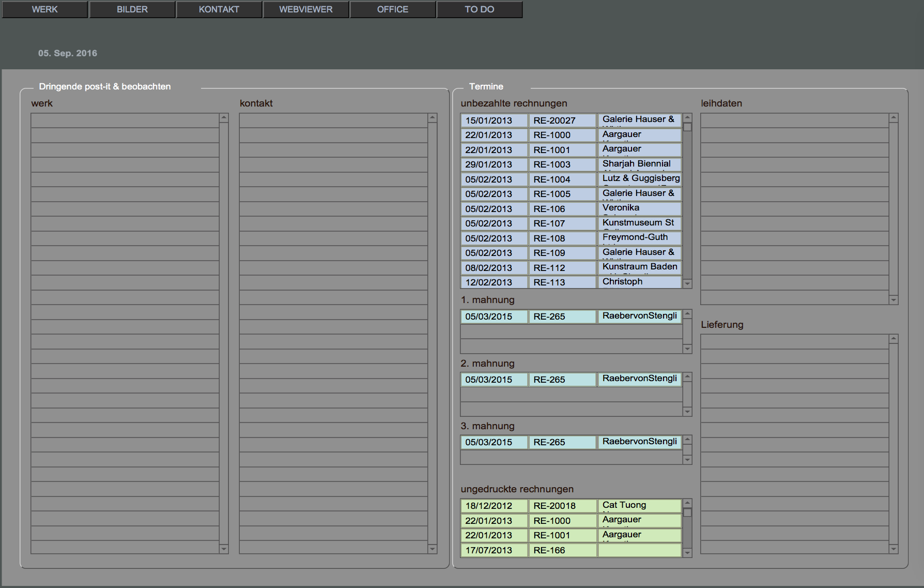The width and height of the screenshot is (924, 588).
Task: Open the WEBVIEWER tab
Action: pos(306,9)
